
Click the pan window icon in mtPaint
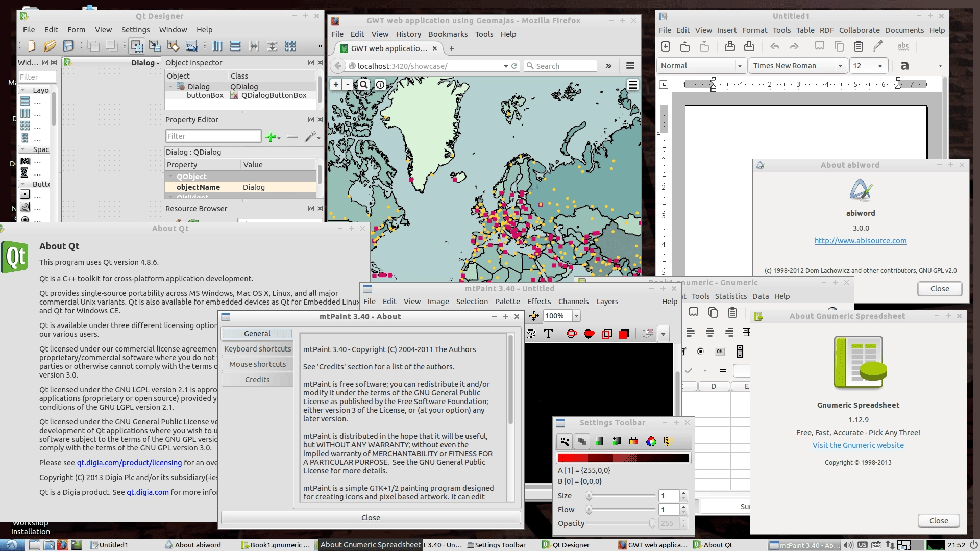point(534,316)
